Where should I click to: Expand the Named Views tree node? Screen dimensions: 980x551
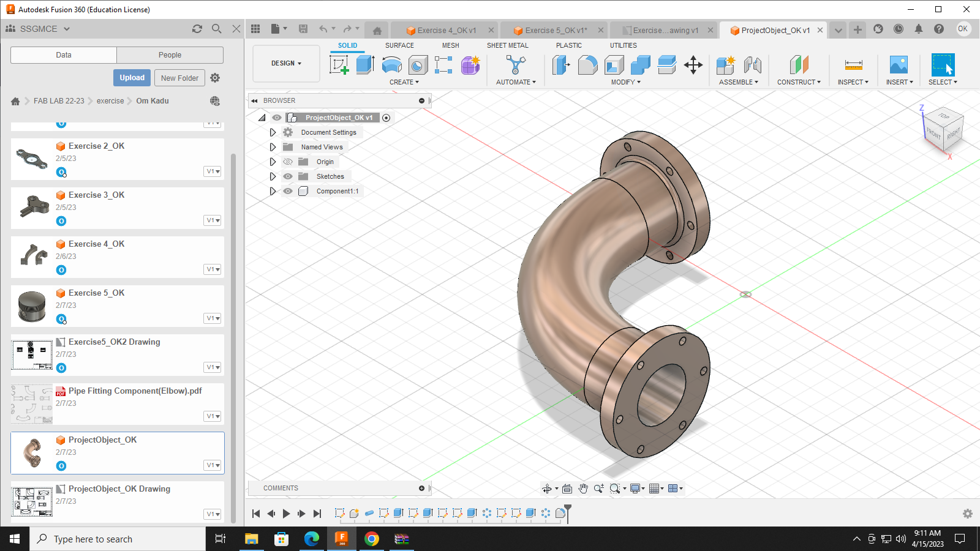click(x=273, y=147)
